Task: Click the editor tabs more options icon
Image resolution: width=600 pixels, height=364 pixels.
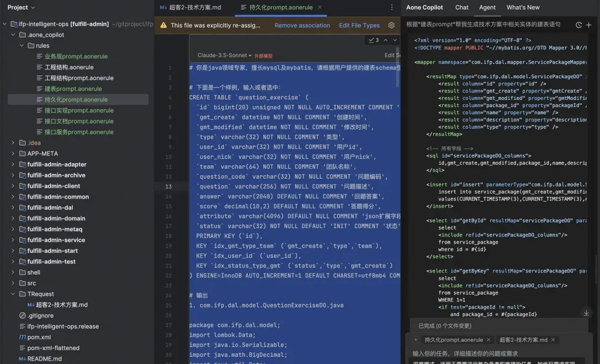Action: pyautogui.click(x=392, y=7)
